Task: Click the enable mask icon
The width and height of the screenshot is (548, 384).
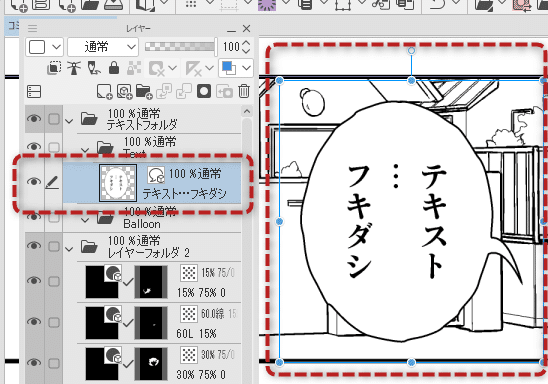Action: [x=156, y=68]
